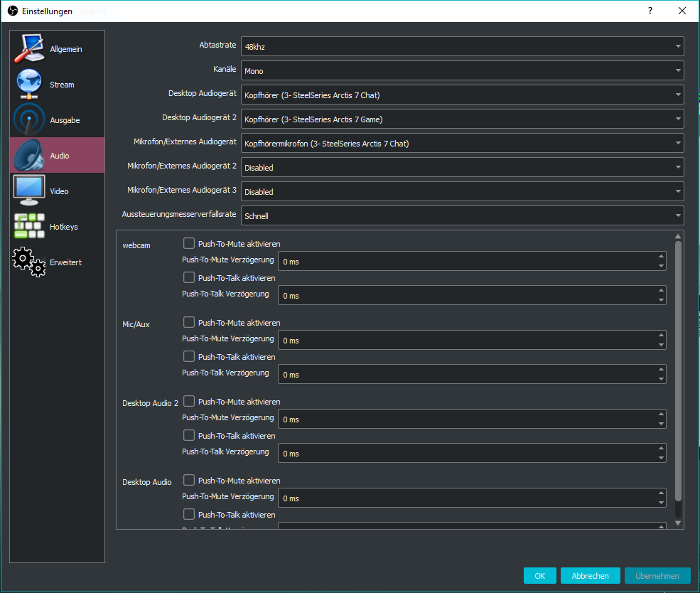Open the Video monitor icon
Screen dimensions: 700x593
29,191
